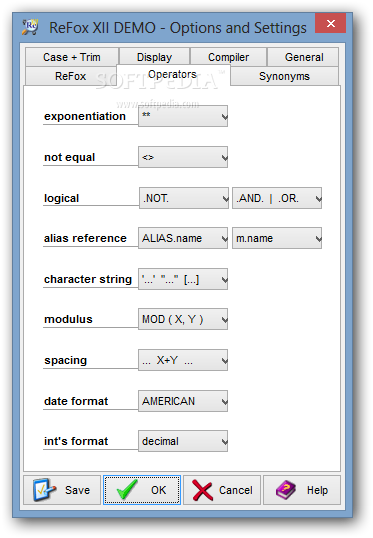Open the Case + Trim tab
The width and height of the screenshot is (373, 538).
(72, 57)
